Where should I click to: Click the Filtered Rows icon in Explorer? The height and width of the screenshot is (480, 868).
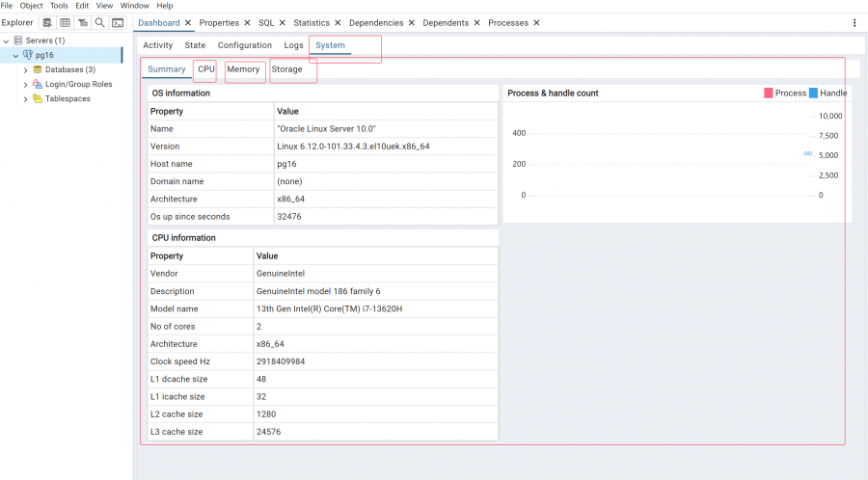pyautogui.click(x=83, y=23)
